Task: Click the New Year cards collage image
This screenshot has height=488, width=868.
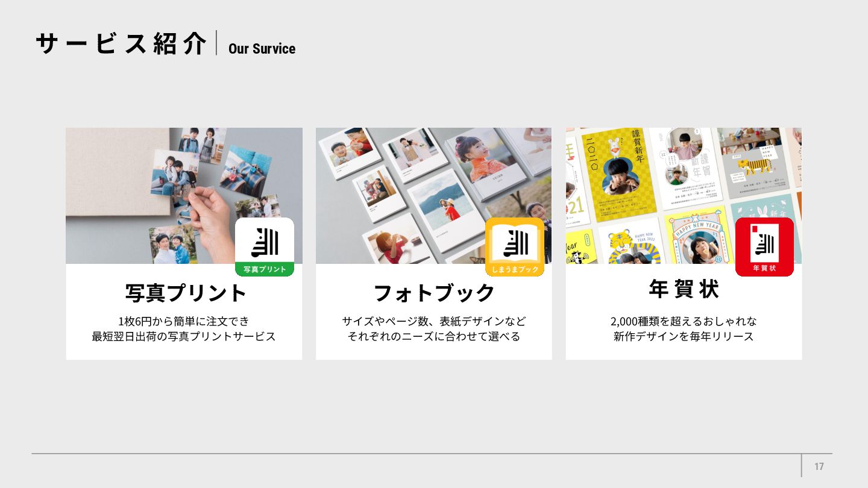Action: tap(684, 196)
